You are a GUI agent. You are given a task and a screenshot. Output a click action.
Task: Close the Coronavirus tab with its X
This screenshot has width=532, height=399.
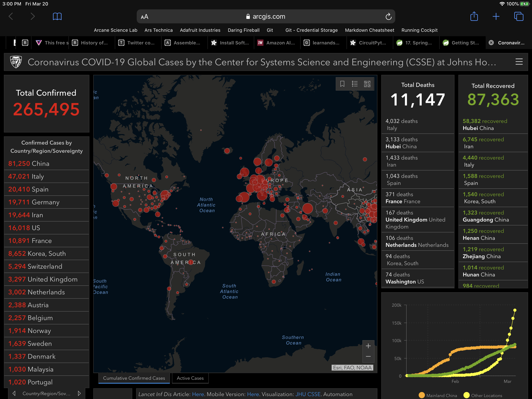(491, 43)
